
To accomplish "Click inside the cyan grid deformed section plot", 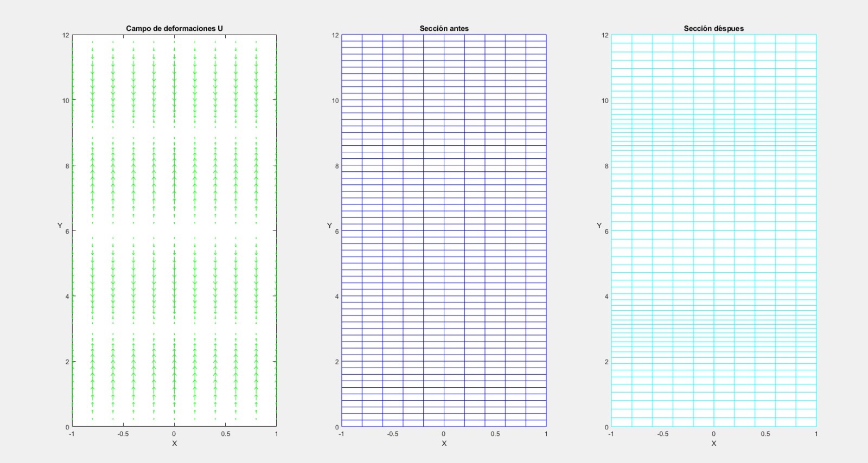I will 713,230.
